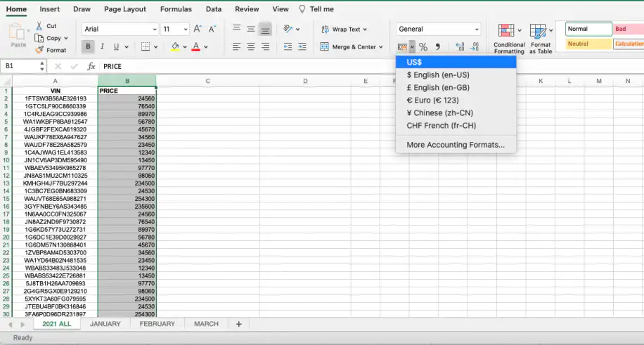Switch to the Page Layout tab

click(125, 9)
